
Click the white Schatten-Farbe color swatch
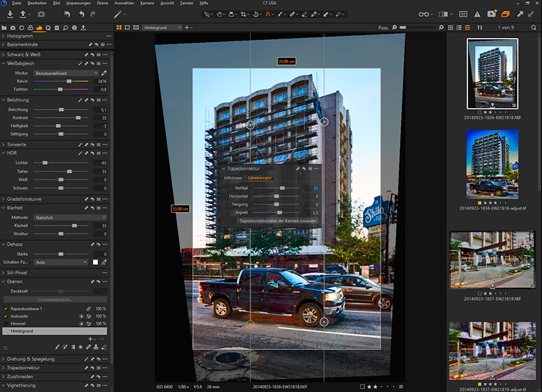(96, 263)
